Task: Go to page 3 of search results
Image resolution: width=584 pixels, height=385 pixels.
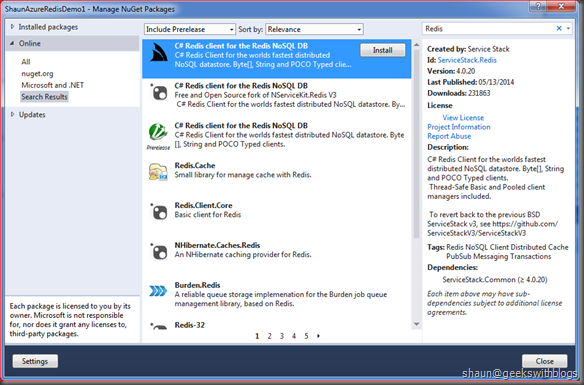Action: pyautogui.click(x=282, y=336)
